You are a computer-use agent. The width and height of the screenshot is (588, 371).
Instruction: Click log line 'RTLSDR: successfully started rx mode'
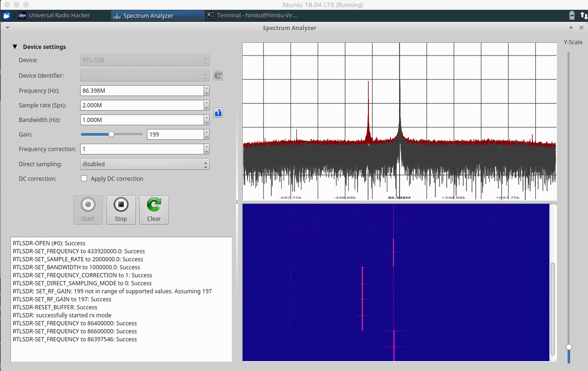pyautogui.click(x=62, y=315)
